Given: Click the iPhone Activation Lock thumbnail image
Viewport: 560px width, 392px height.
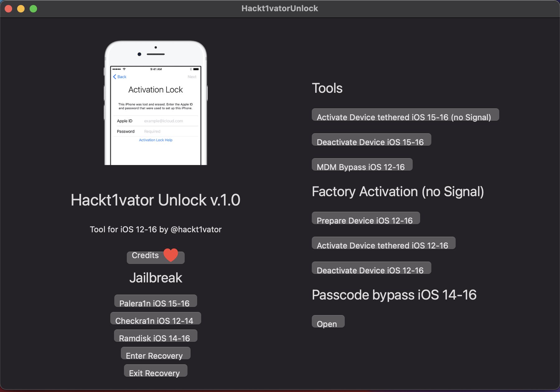Looking at the screenshot, I should (x=155, y=103).
